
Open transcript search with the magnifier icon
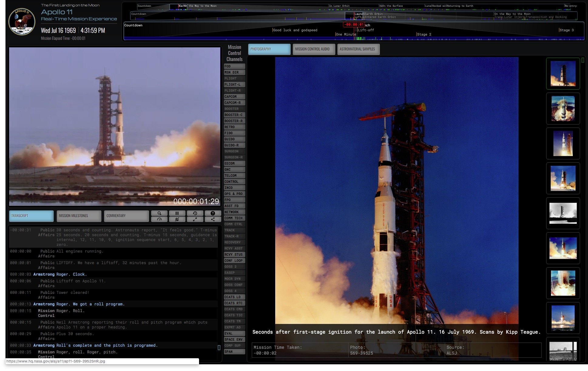(159, 213)
